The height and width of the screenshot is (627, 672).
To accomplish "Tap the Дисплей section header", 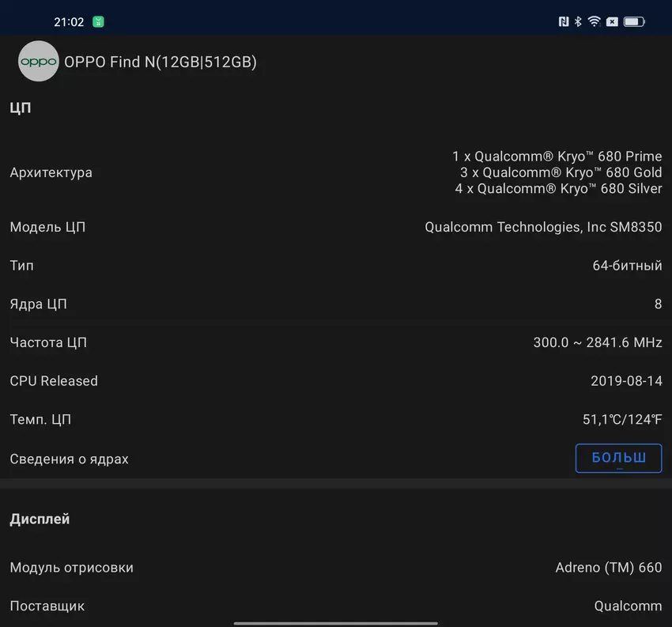I will point(40,519).
